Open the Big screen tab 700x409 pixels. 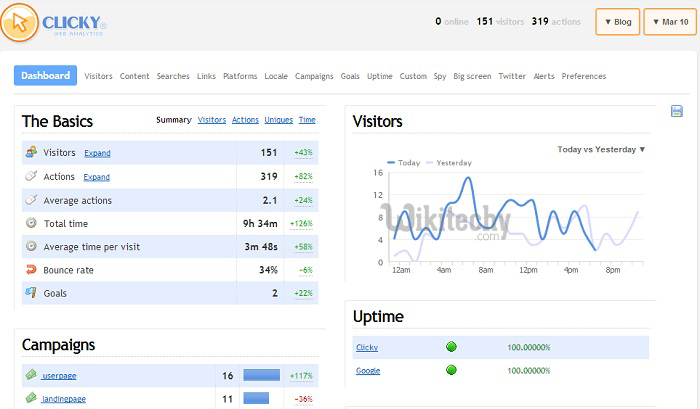pyautogui.click(x=472, y=76)
